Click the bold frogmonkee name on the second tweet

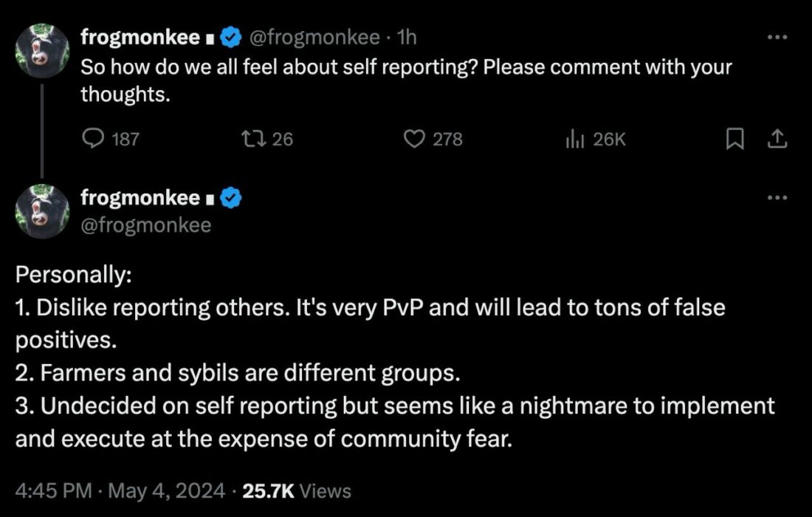[140, 198]
